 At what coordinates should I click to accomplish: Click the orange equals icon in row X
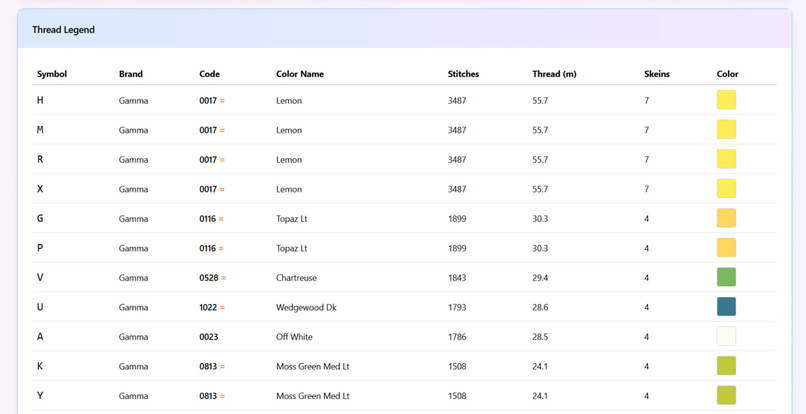tap(222, 189)
